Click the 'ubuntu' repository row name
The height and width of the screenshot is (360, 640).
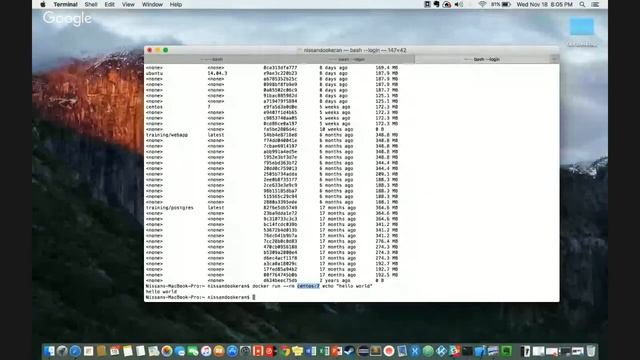point(154,73)
